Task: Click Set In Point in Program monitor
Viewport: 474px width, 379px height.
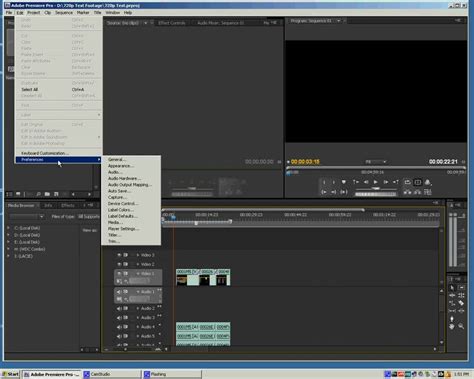Action: [324, 182]
